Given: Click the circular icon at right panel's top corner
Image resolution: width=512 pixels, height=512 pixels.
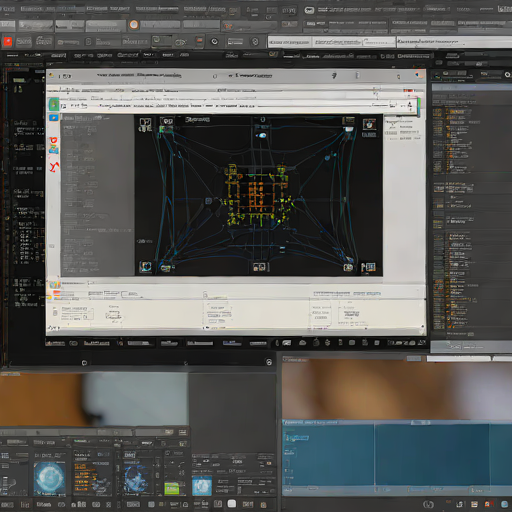Looking at the screenshot, I should [507, 75].
